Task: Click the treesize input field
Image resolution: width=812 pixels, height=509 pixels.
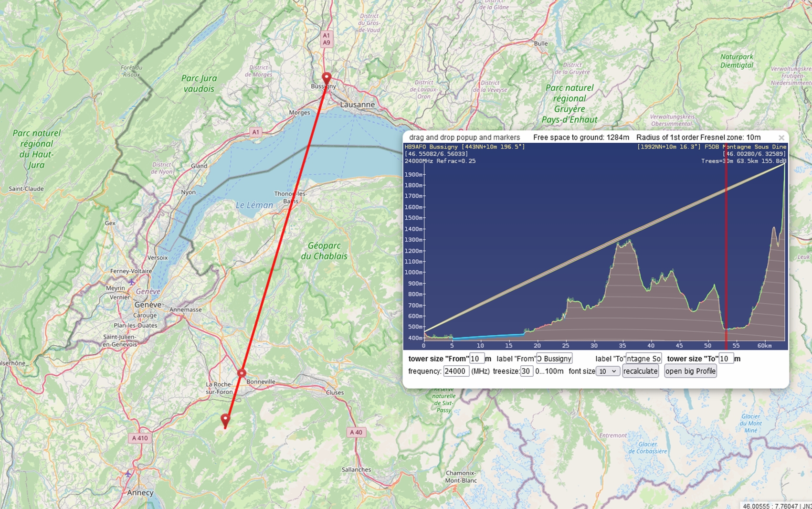Action: click(x=527, y=371)
